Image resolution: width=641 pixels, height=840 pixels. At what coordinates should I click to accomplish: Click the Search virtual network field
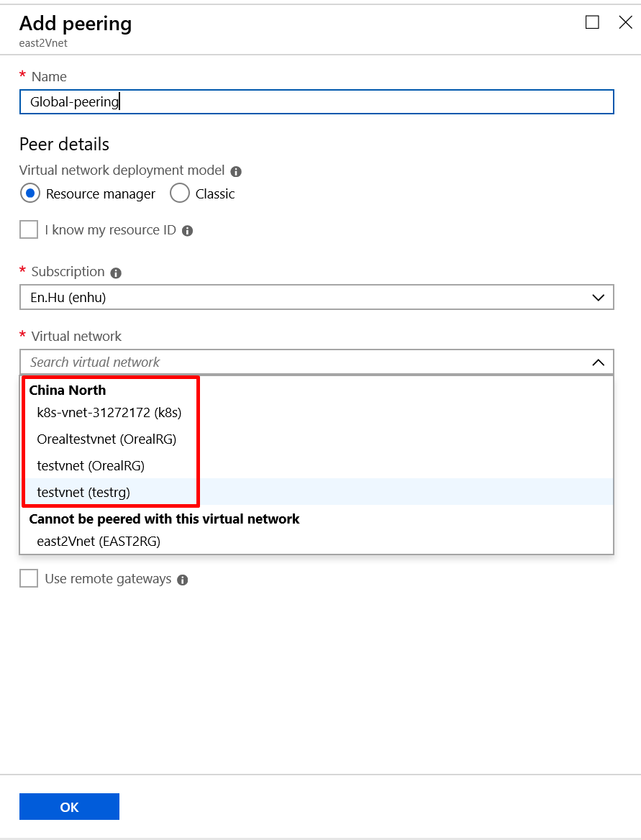point(302,362)
